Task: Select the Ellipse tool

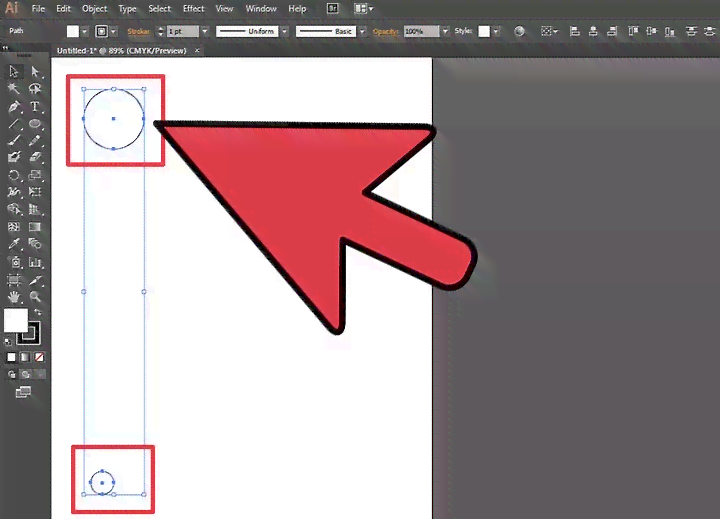Action: click(x=35, y=124)
